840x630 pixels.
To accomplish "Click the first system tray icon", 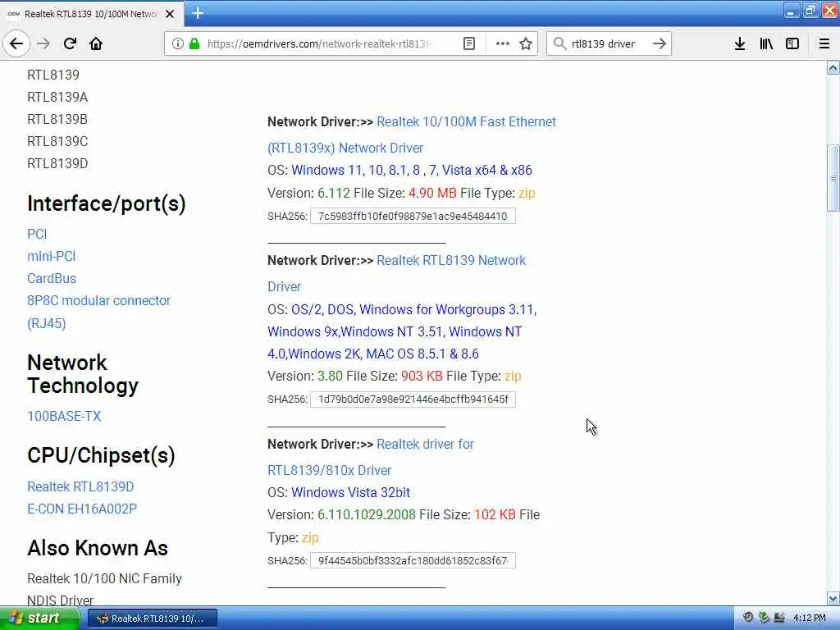I will tap(748, 618).
